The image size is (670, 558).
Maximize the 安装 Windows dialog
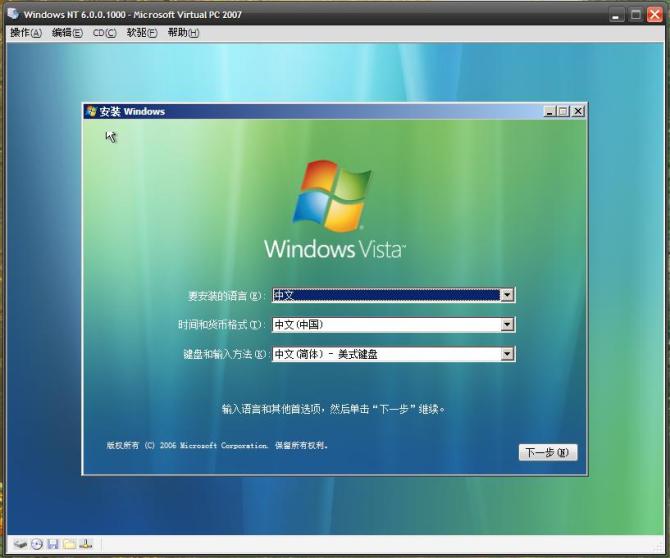point(563,112)
